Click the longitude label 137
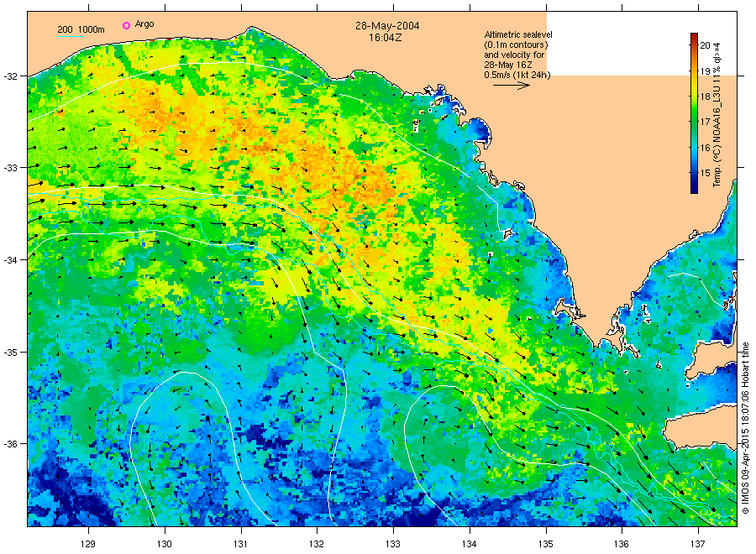 (698, 544)
